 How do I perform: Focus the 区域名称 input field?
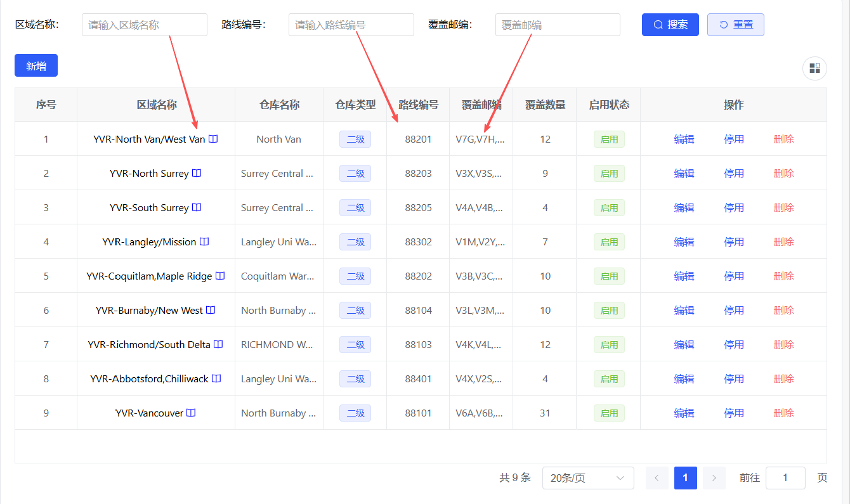point(145,25)
